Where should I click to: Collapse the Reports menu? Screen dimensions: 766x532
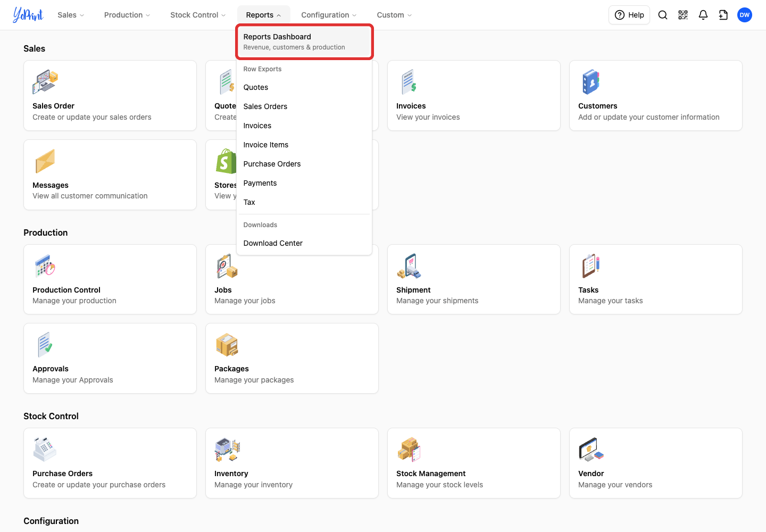pyautogui.click(x=263, y=15)
